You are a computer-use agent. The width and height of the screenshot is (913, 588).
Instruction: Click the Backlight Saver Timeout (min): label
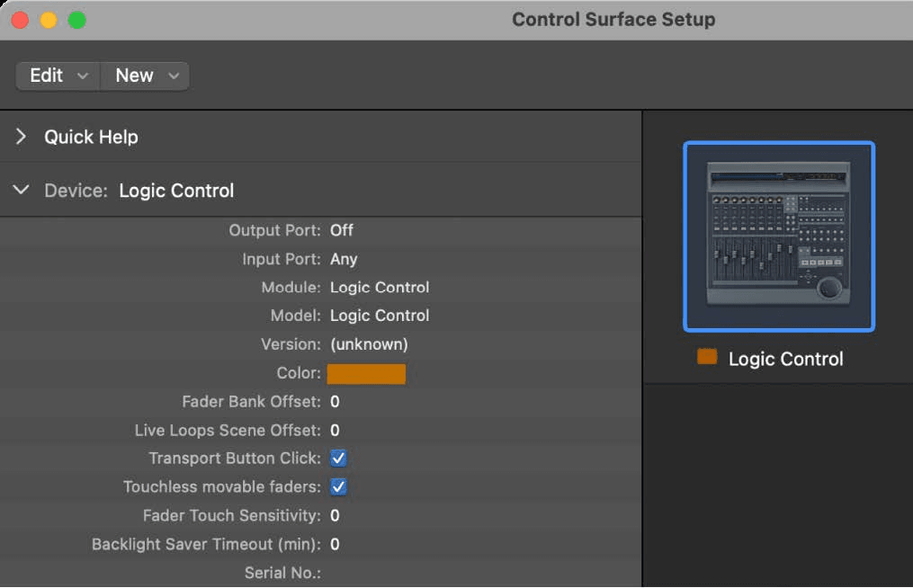tap(206, 544)
